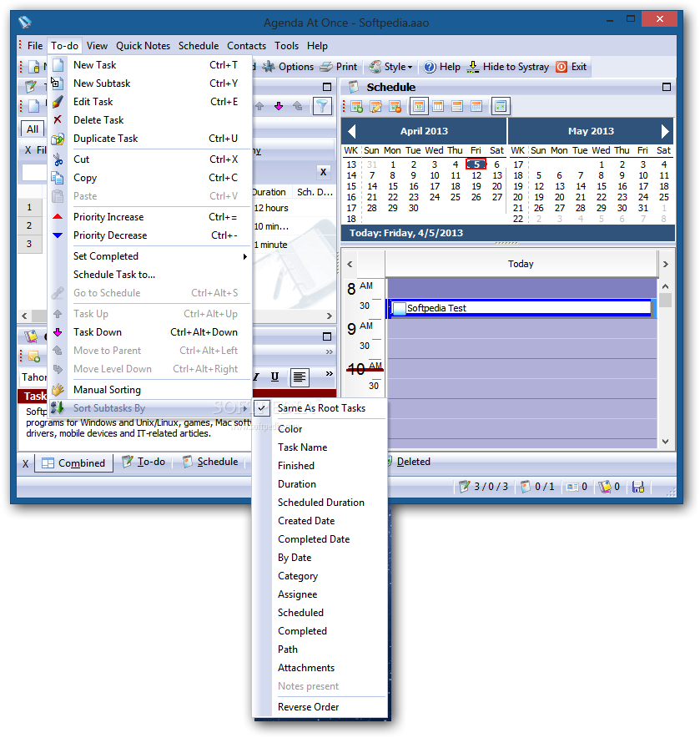The image size is (700, 738).
Task: Click the schedule scroll down arrow
Action: 665,442
